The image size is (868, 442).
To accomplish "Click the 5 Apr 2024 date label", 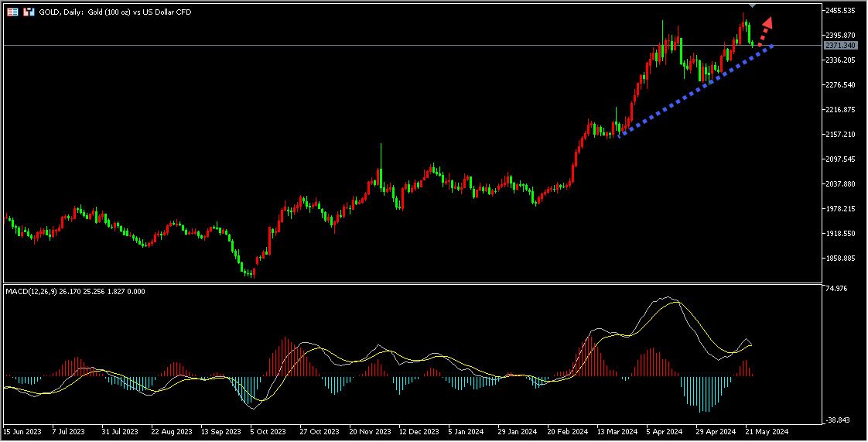I will [665, 431].
